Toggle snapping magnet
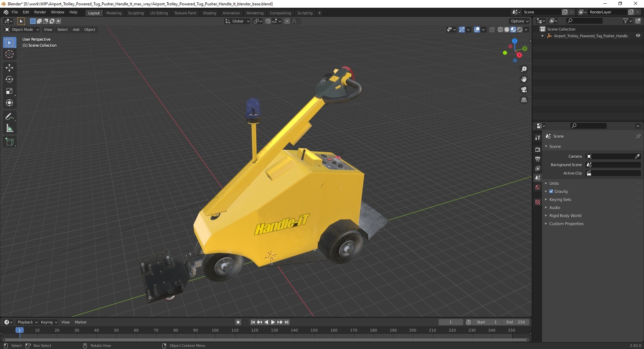Viewport: 644px width, 349px height. coord(268,21)
